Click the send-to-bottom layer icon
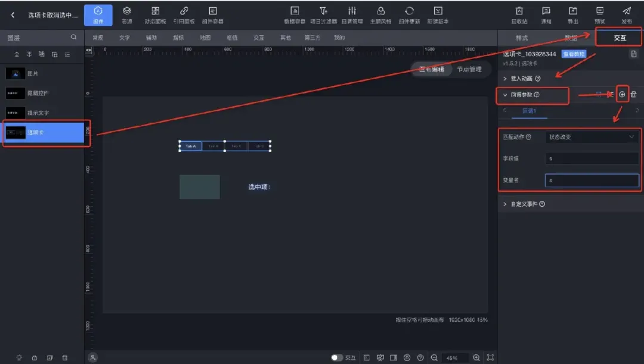Screen dimensions: 644x364 tap(29, 54)
